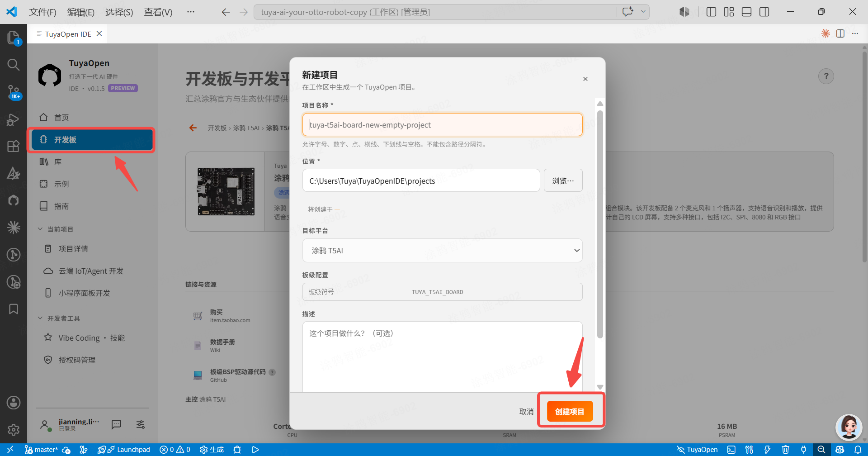Select 开发板 in sidebar
The image size is (868, 456).
tap(92, 140)
